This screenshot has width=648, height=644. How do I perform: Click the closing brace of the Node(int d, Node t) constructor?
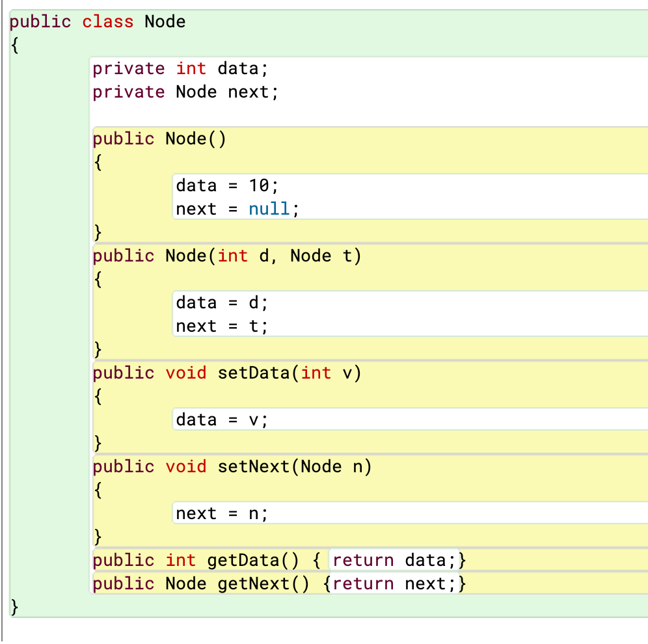click(x=98, y=349)
